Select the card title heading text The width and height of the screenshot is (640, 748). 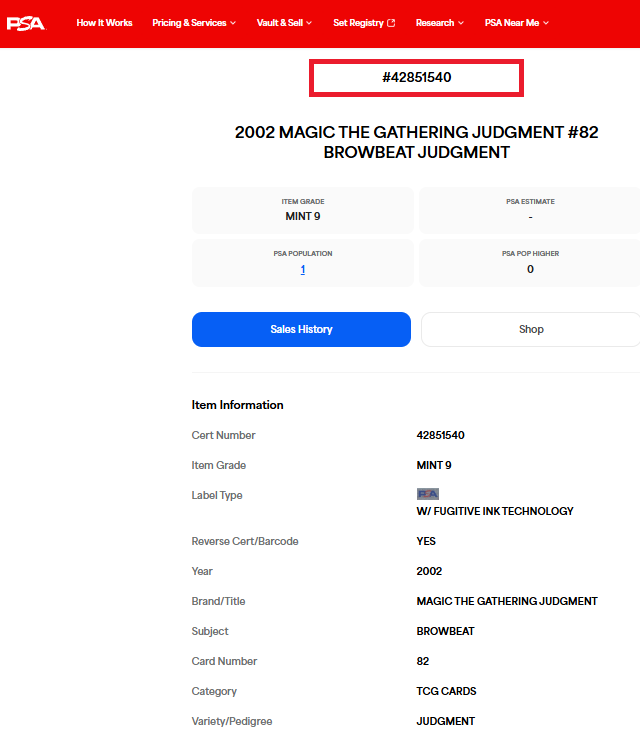click(416, 142)
